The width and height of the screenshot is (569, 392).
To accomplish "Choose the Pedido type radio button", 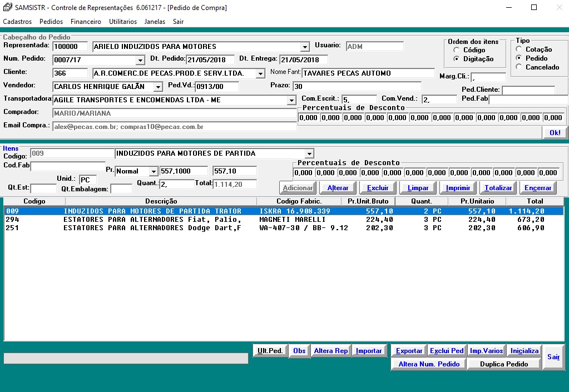I will coord(519,58).
